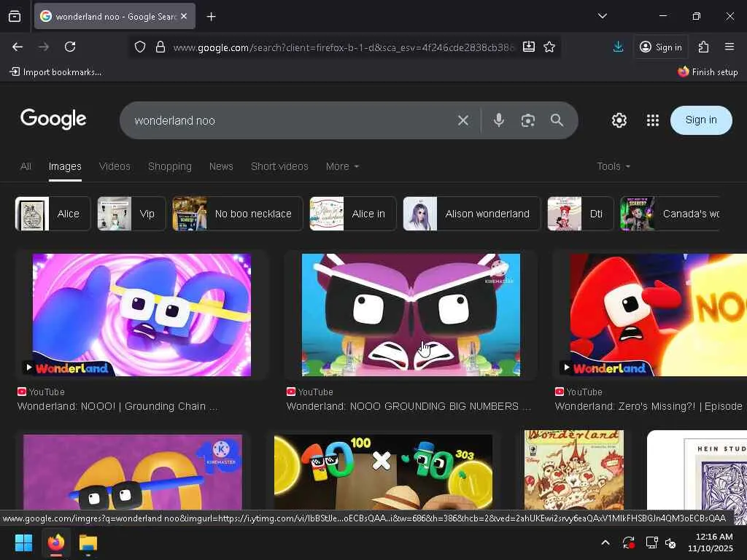Click blue Google Sign in button
This screenshot has width=747, height=560.
[701, 120]
